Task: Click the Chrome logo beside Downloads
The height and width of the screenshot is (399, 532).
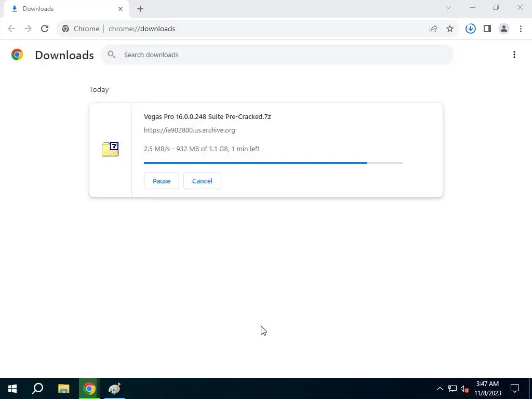Action: click(x=17, y=55)
